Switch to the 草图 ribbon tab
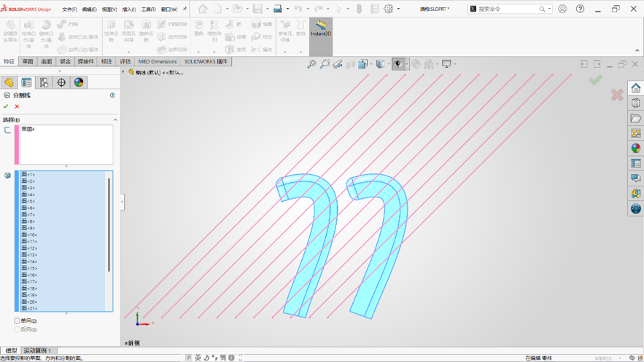The height and width of the screenshot is (362, 644). pyautogui.click(x=28, y=61)
